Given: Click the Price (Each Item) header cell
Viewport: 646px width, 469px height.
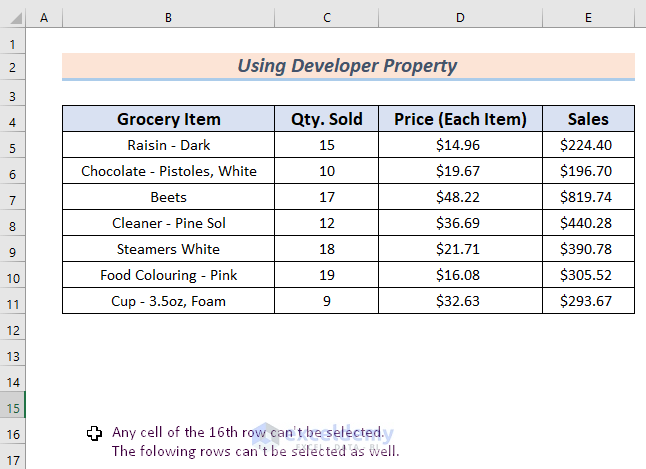Looking at the screenshot, I should coord(460,119).
